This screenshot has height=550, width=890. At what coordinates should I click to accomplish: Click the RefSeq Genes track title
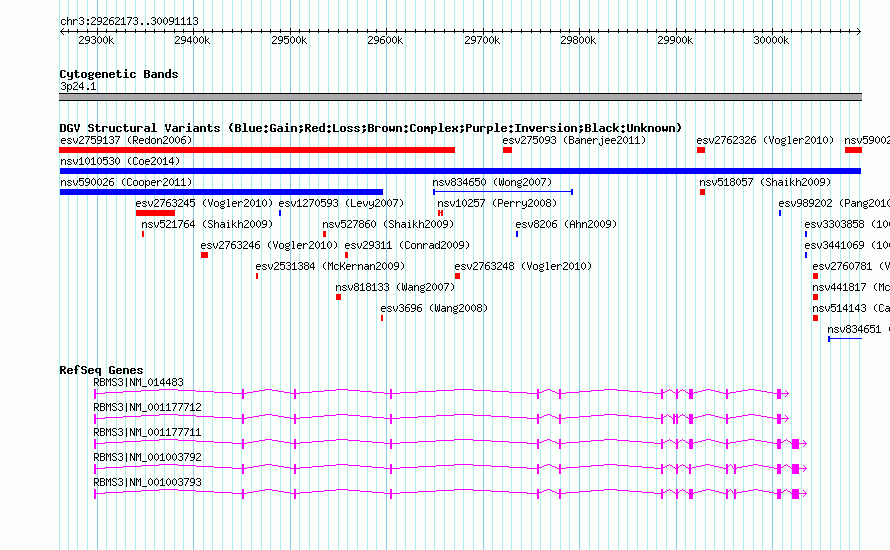click(x=102, y=370)
